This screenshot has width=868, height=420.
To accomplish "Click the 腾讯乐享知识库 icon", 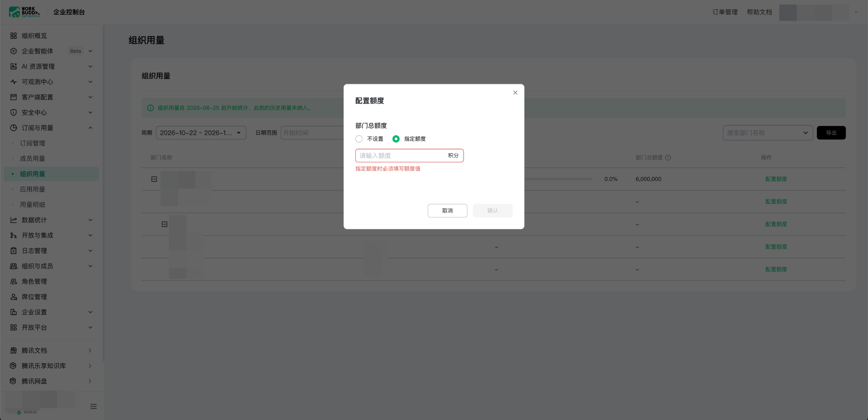I will tap(14, 366).
